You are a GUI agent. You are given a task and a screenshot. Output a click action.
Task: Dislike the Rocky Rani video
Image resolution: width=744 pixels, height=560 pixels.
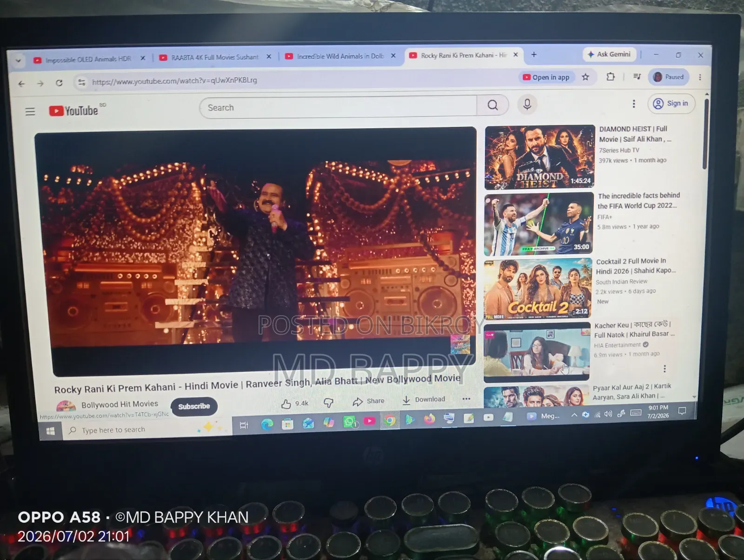point(328,402)
